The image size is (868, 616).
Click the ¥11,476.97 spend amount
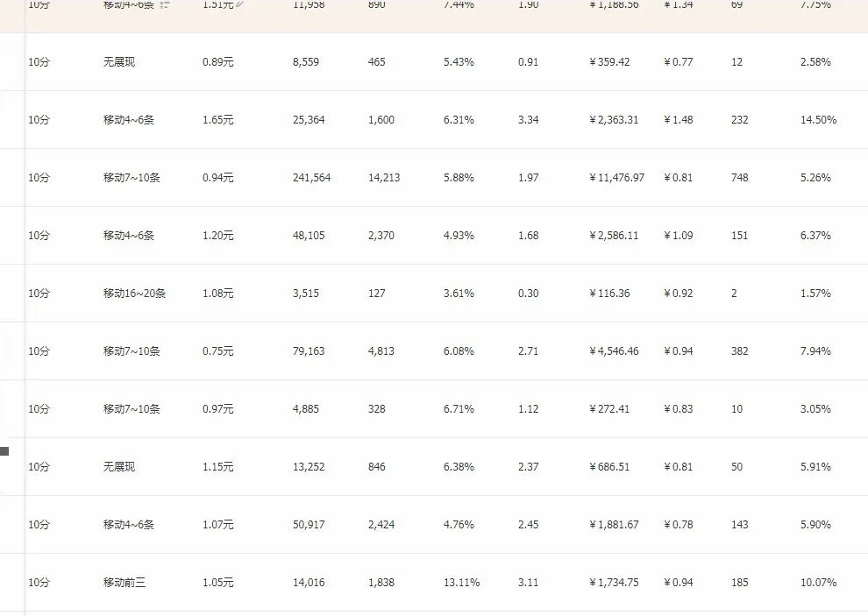click(x=616, y=178)
